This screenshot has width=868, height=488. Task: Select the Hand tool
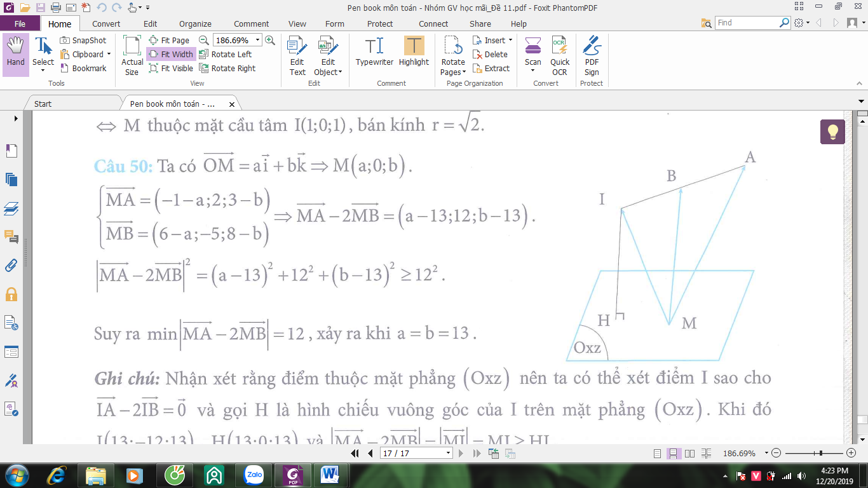16,55
